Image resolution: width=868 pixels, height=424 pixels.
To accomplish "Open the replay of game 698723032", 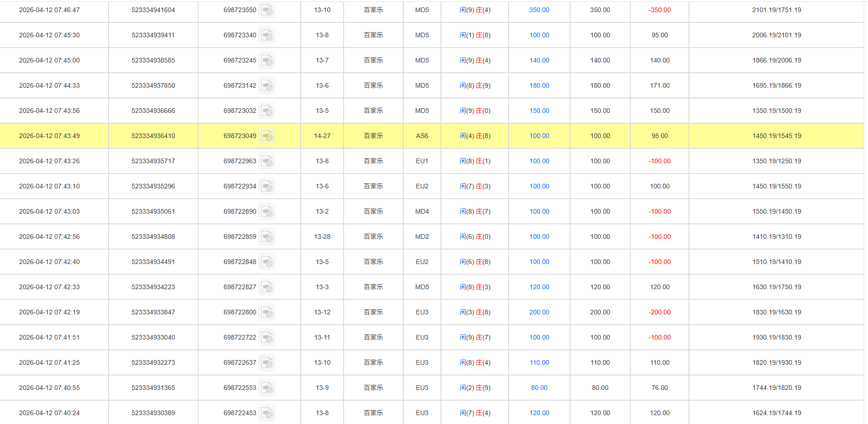I will pos(267,111).
